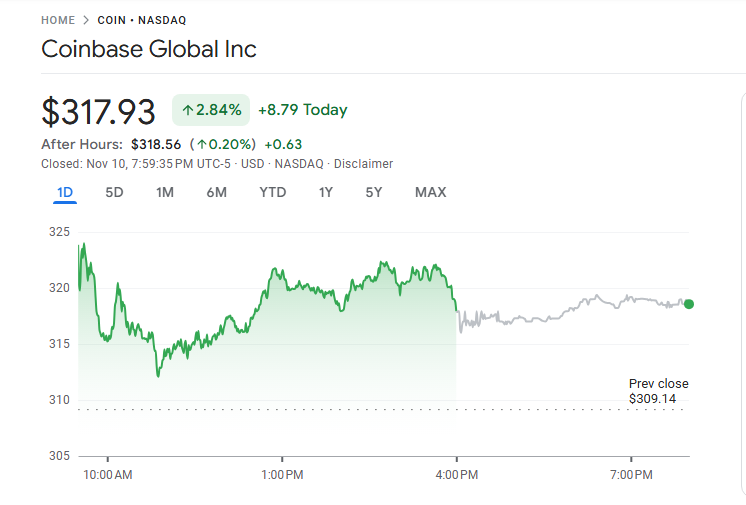Switch to the 6M chart range

[217, 192]
